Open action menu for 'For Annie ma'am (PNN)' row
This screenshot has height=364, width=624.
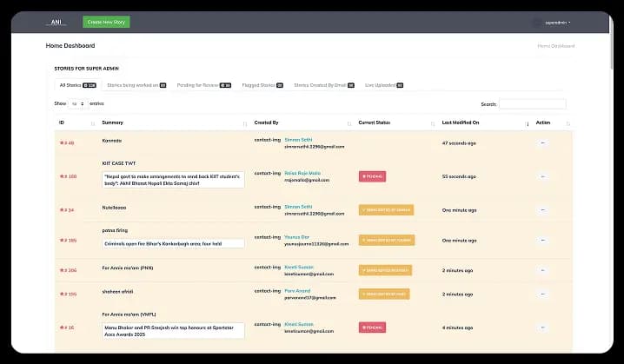point(543,270)
